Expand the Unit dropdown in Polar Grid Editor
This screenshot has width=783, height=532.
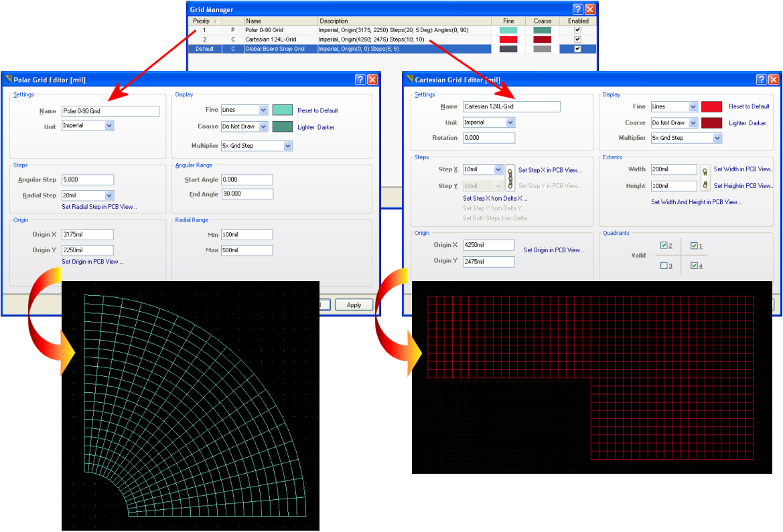[x=109, y=125]
